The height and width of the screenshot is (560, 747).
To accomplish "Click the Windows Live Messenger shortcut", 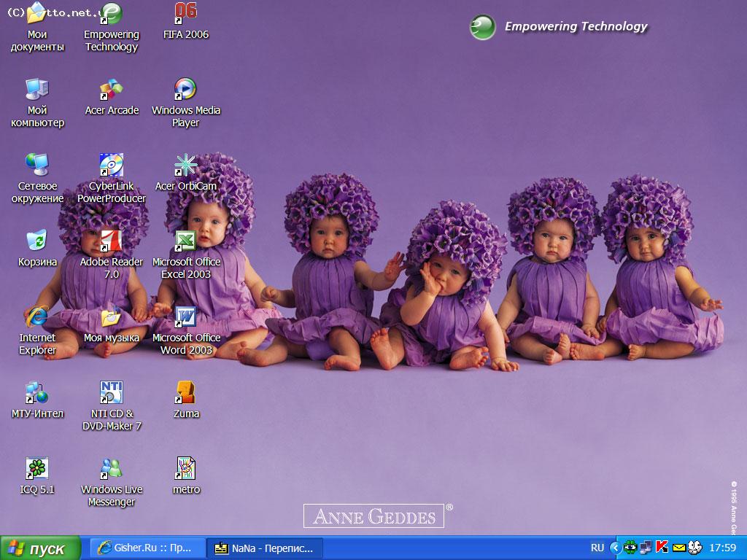I will pos(112,470).
